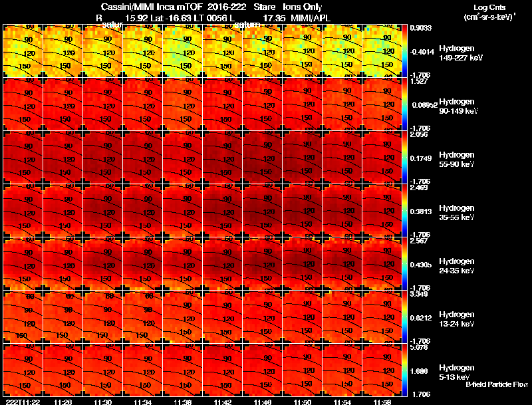Viewport: 532px width, 405px height.
Task: Select the 5-13 keV panel at 11:22
Action: pyautogui.click(x=23, y=370)
